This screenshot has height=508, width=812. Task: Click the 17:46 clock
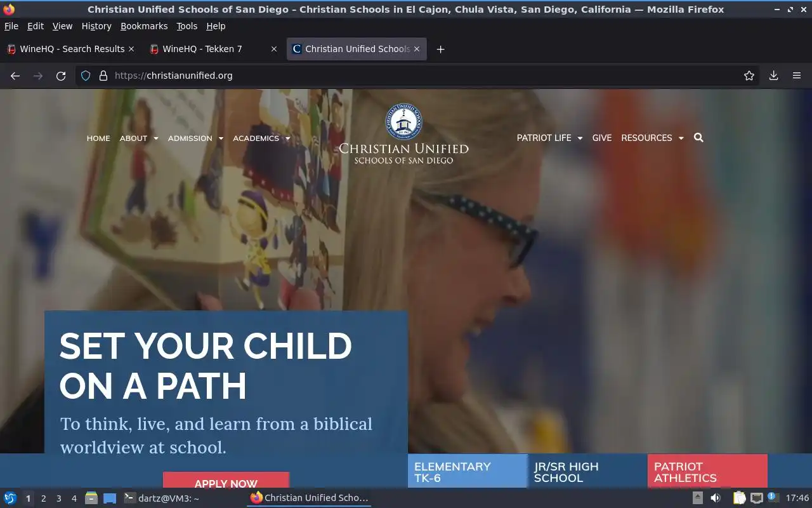point(797,498)
